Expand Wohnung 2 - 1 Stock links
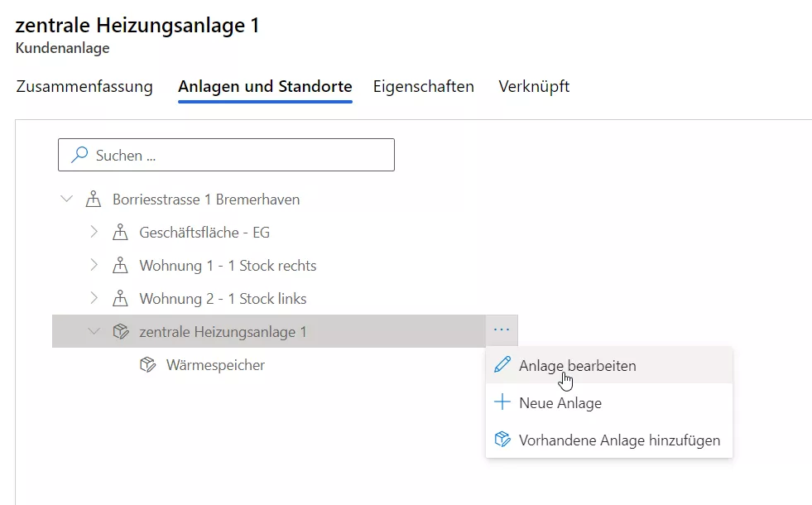The height and width of the screenshot is (505, 812). [94, 299]
